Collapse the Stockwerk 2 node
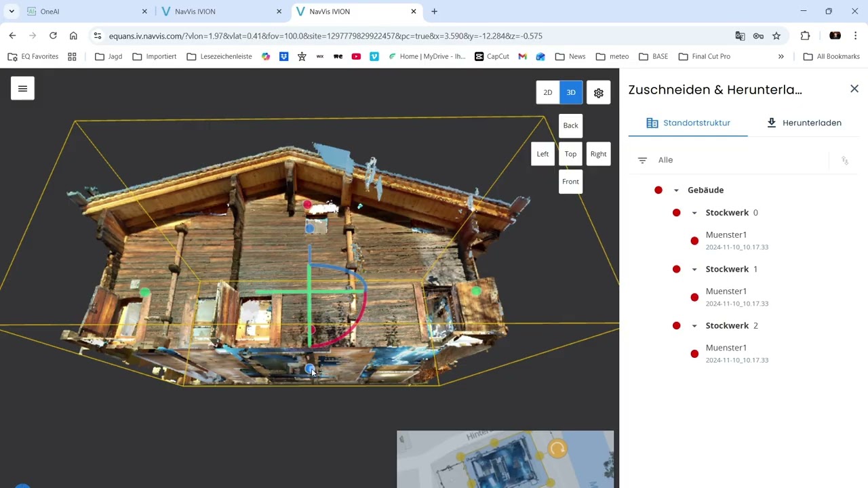This screenshot has width=868, height=488. pyautogui.click(x=694, y=326)
